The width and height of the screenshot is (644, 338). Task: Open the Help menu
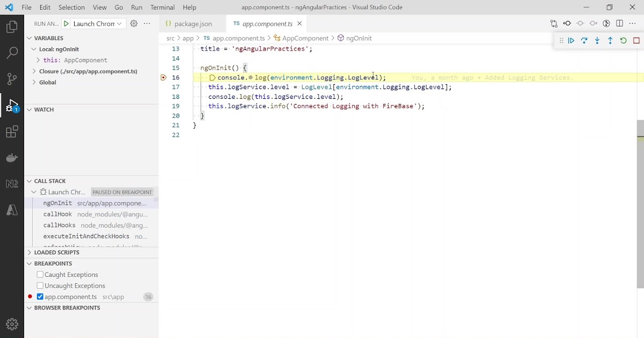pos(189,8)
